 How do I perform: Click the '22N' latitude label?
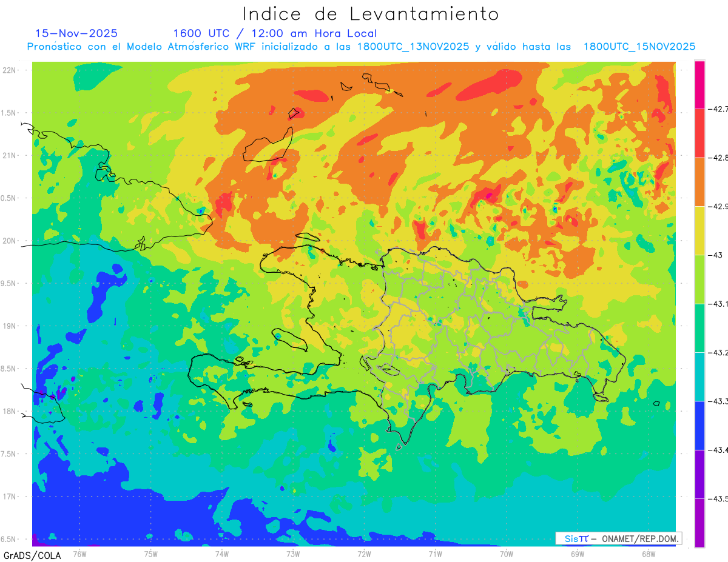click(x=10, y=70)
